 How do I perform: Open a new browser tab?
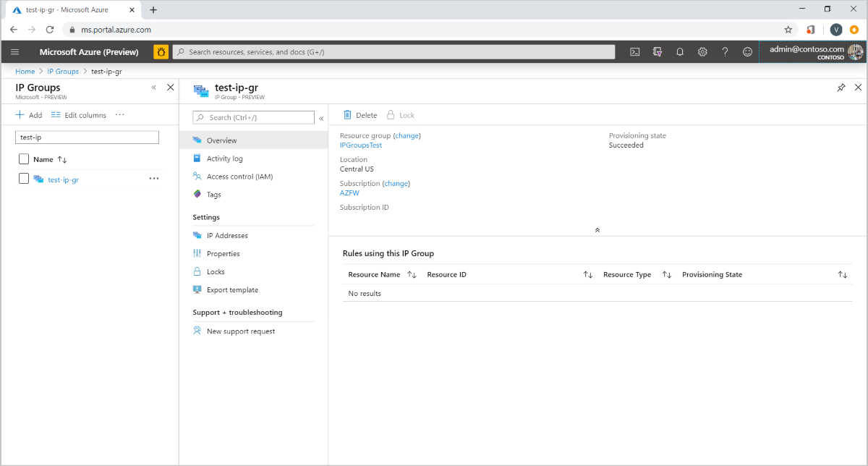tap(153, 9)
